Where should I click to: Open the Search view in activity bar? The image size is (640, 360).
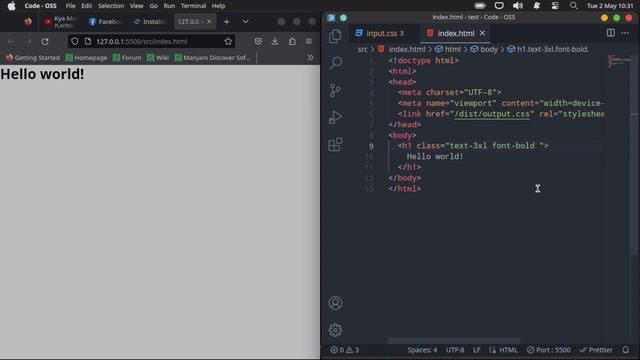[336, 63]
